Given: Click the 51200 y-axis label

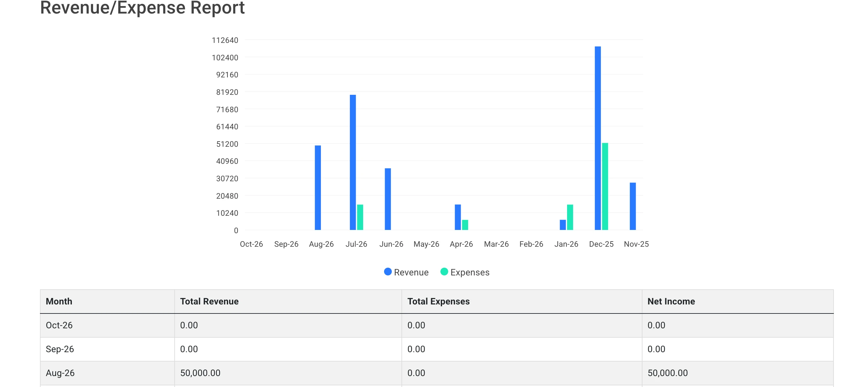Looking at the screenshot, I should click(227, 144).
